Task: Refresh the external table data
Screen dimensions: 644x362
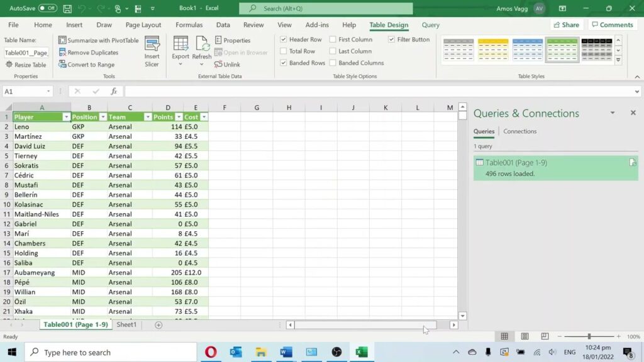Action: tap(202, 52)
